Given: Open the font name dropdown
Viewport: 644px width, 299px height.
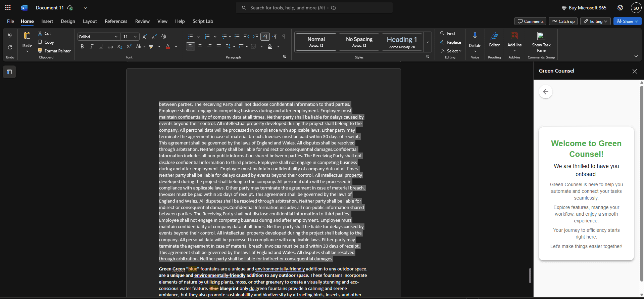Looking at the screenshot, I should pos(116,37).
